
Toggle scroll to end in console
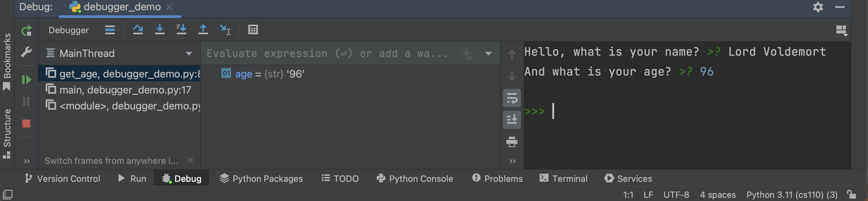512,119
